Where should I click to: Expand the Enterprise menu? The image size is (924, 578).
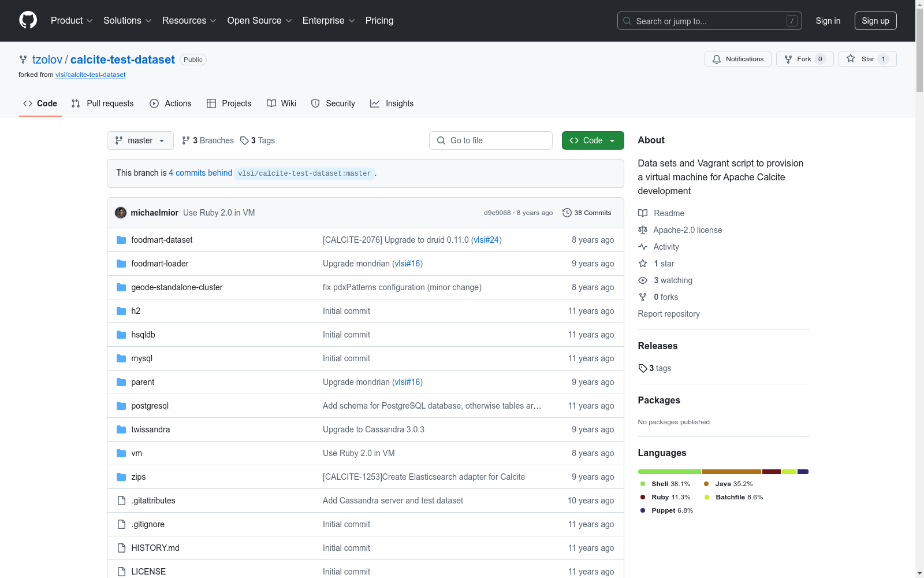[329, 21]
